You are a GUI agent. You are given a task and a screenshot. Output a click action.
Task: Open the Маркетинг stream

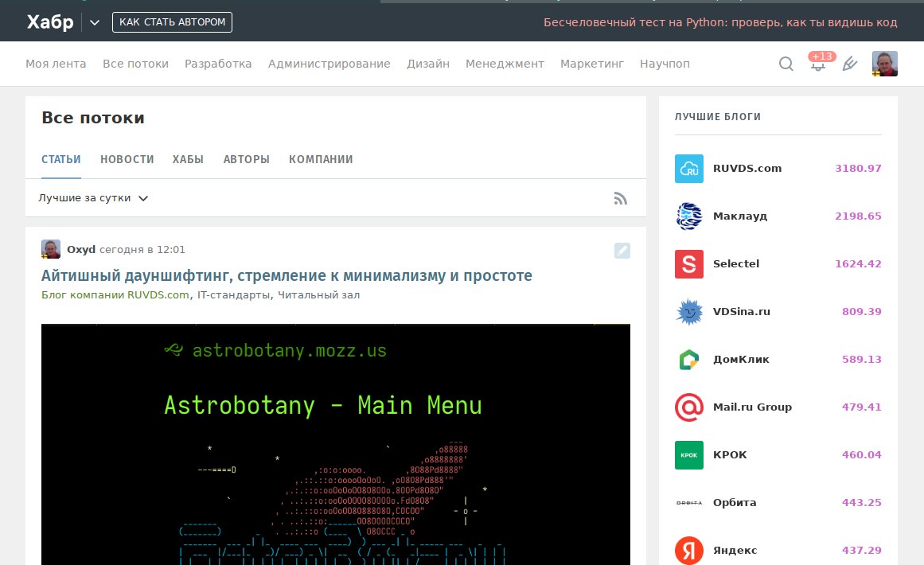click(592, 64)
